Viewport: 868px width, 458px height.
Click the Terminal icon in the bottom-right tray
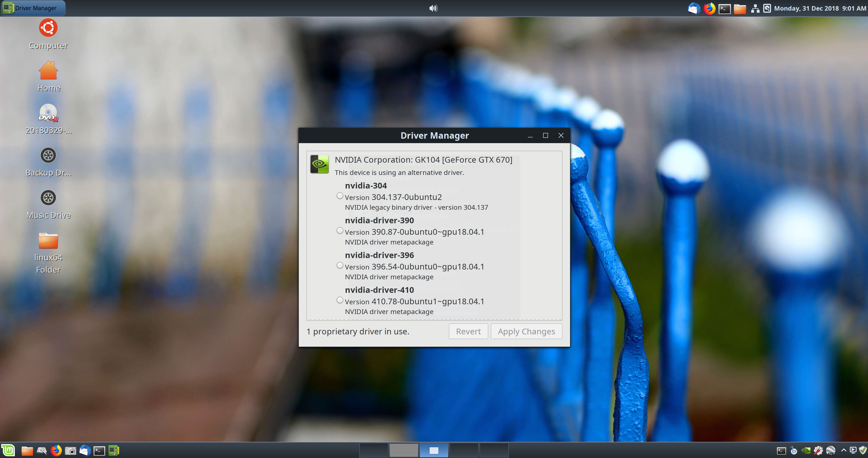tap(781, 451)
